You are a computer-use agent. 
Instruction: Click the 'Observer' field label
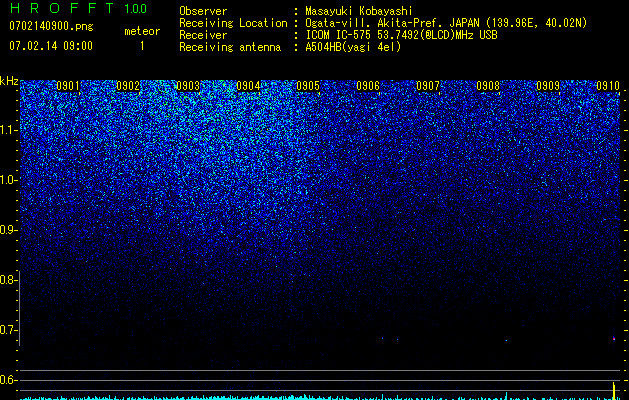coord(203,11)
